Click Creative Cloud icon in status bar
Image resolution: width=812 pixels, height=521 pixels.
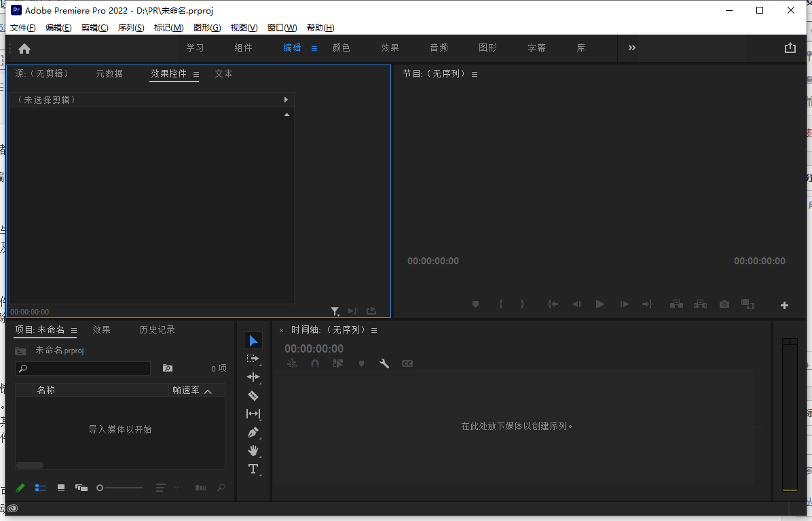(x=12, y=509)
